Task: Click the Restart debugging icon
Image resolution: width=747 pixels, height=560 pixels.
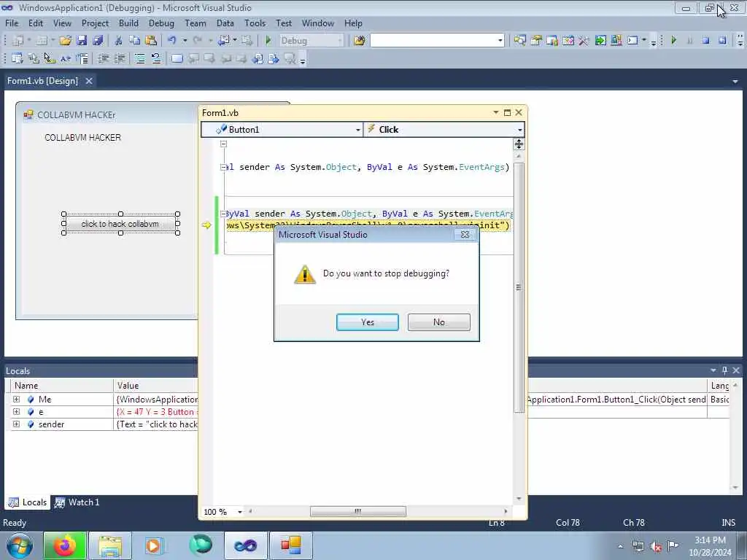Action: (722, 41)
